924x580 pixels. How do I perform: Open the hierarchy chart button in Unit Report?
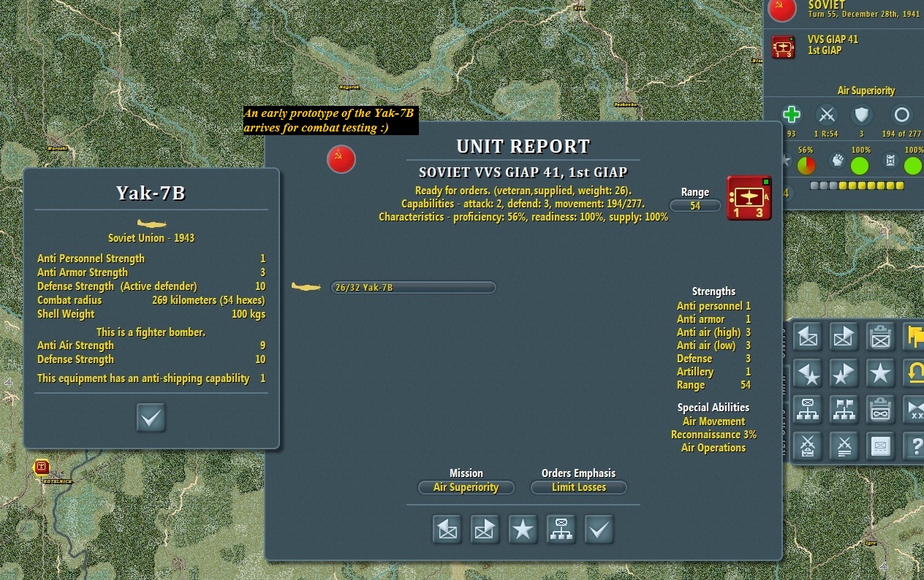[561, 530]
